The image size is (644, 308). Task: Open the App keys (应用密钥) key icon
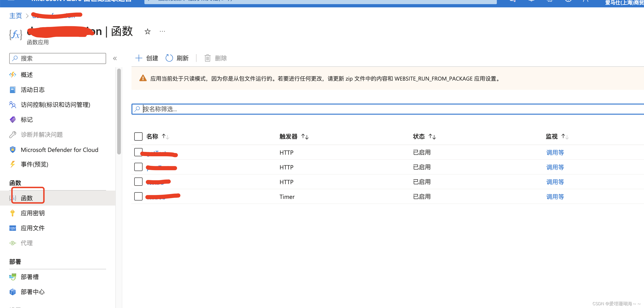click(12, 213)
